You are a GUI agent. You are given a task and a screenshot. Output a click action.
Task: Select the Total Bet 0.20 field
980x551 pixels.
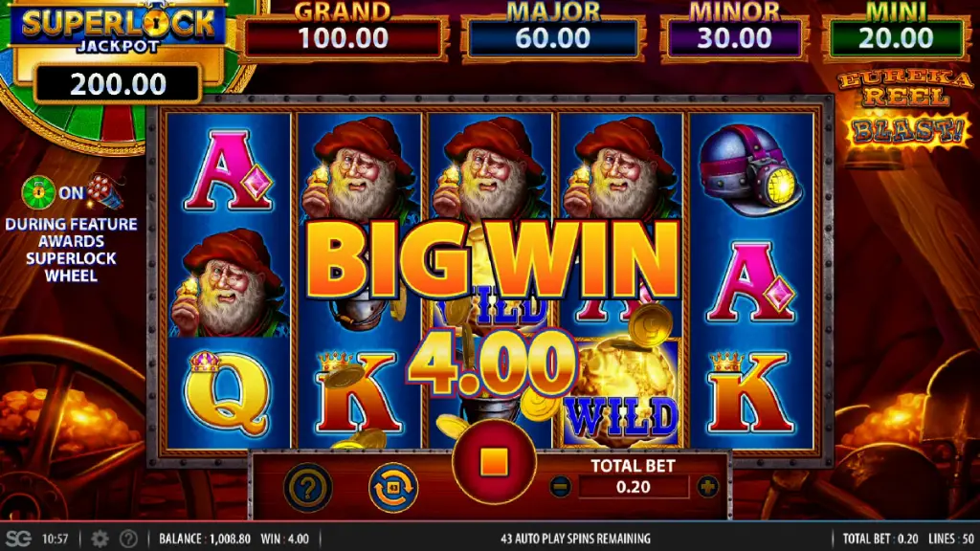634,487
